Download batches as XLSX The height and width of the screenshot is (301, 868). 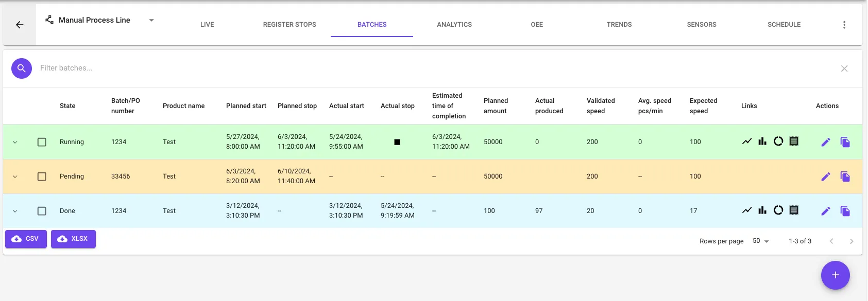point(73,239)
